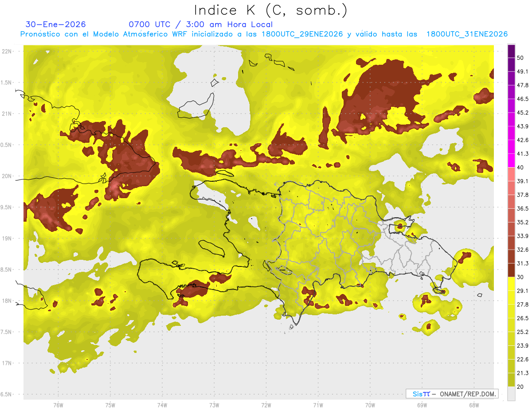Click the salmon 39.1 legend color block
This screenshot has width=532, height=411.
coord(511,174)
